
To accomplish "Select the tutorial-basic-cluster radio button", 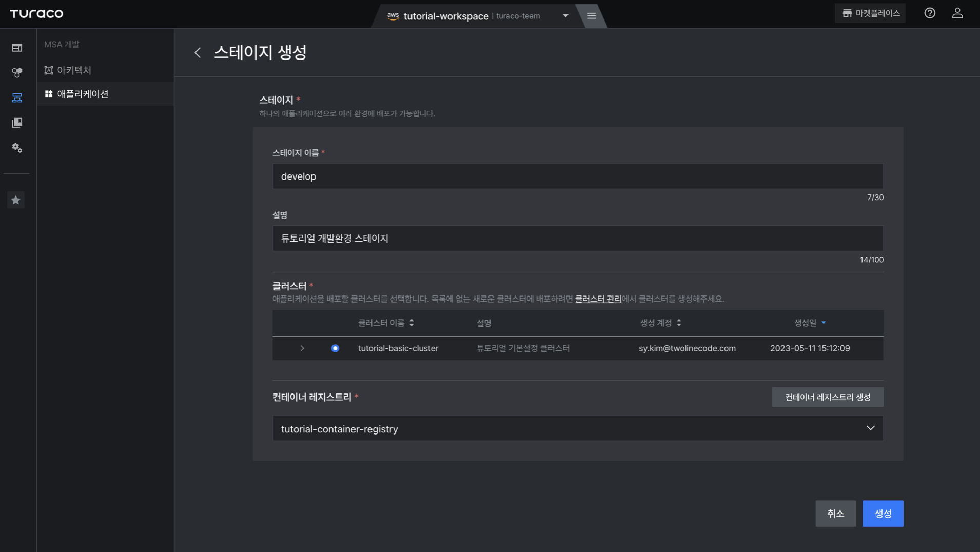I will point(335,348).
